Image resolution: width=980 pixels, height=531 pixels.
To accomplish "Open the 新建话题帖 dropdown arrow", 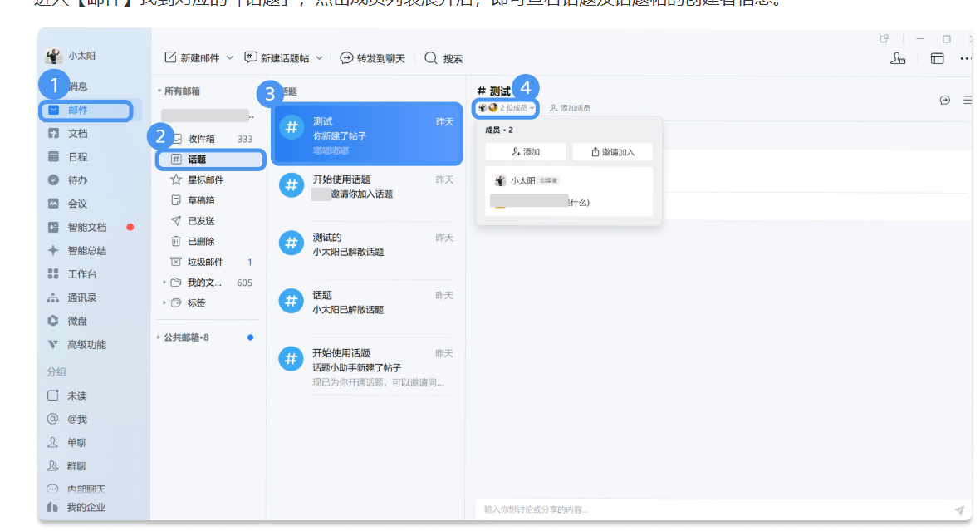I will point(320,57).
